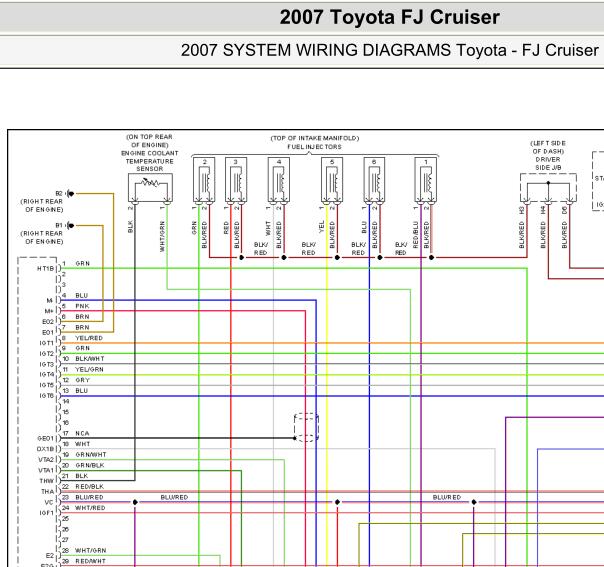
Task: Select fuel injector number 3 symbol
Action: pos(236,180)
